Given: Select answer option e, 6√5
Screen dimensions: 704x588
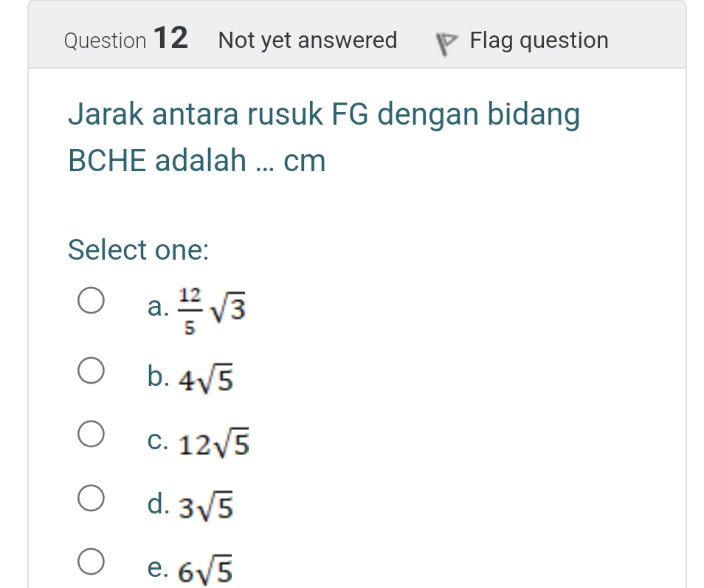Looking at the screenshot, I should point(91,561).
